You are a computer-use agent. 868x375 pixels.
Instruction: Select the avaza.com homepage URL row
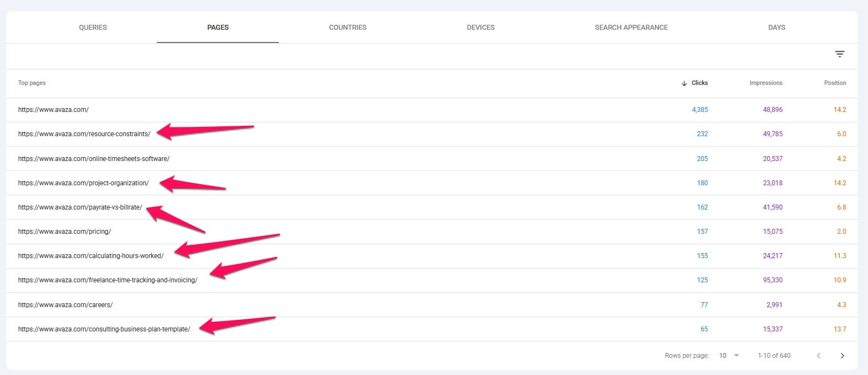(x=432, y=110)
